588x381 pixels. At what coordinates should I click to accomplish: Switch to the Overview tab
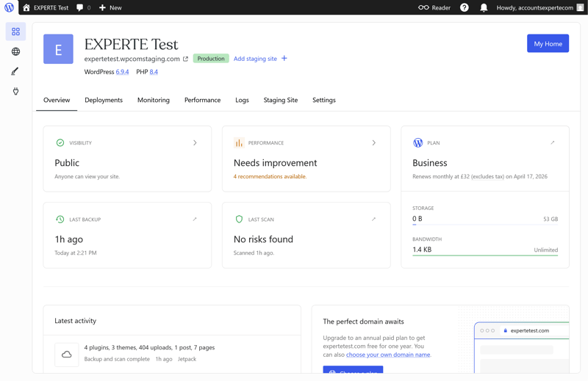tap(57, 100)
